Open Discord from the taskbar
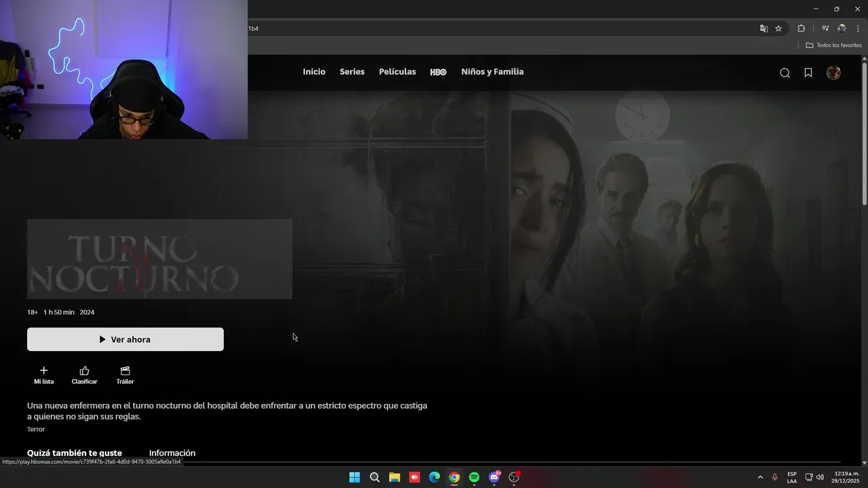Image resolution: width=868 pixels, height=488 pixels. 494,477
